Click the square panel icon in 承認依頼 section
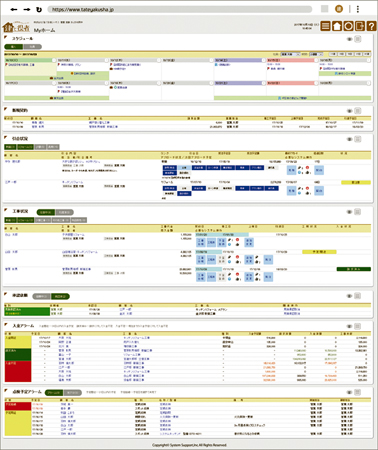This screenshot has height=450, width=378. pyautogui.click(x=358, y=296)
